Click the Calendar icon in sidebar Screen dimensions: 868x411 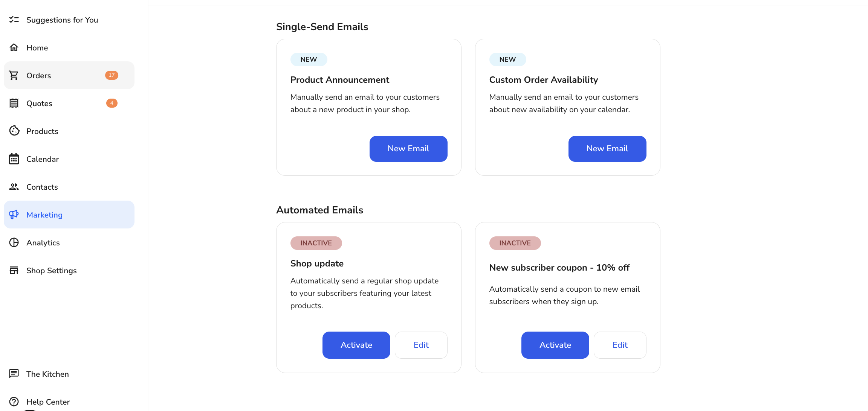tap(14, 159)
